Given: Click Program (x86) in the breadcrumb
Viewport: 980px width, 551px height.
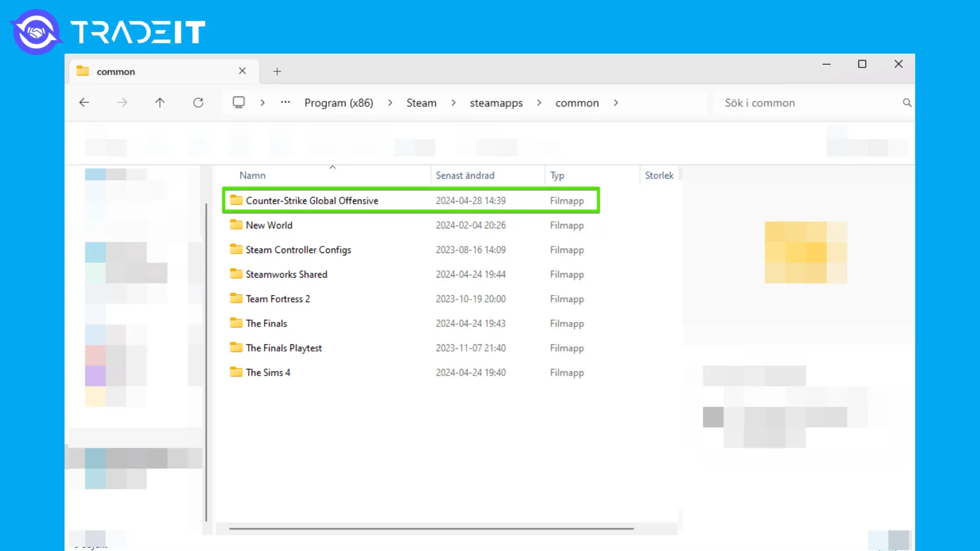Looking at the screenshot, I should (x=339, y=103).
